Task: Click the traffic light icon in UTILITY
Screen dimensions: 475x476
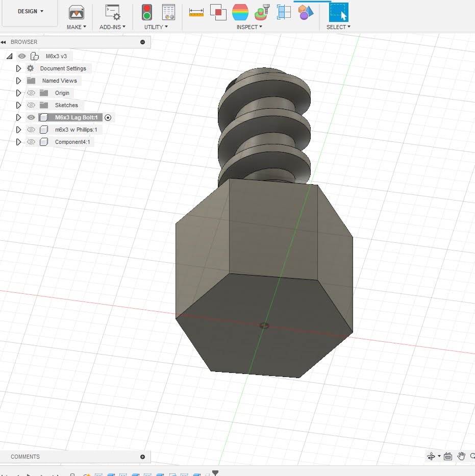Action: pyautogui.click(x=147, y=12)
